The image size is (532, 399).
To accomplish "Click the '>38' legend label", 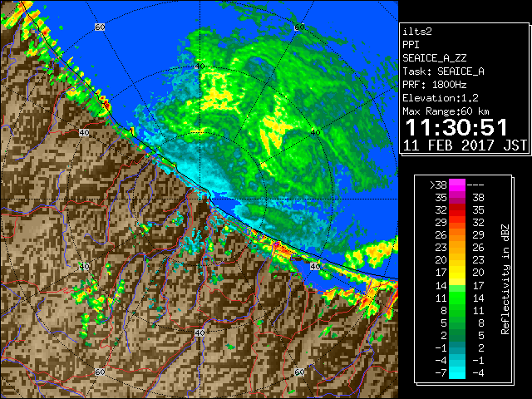I will pyautogui.click(x=438, y=185).
